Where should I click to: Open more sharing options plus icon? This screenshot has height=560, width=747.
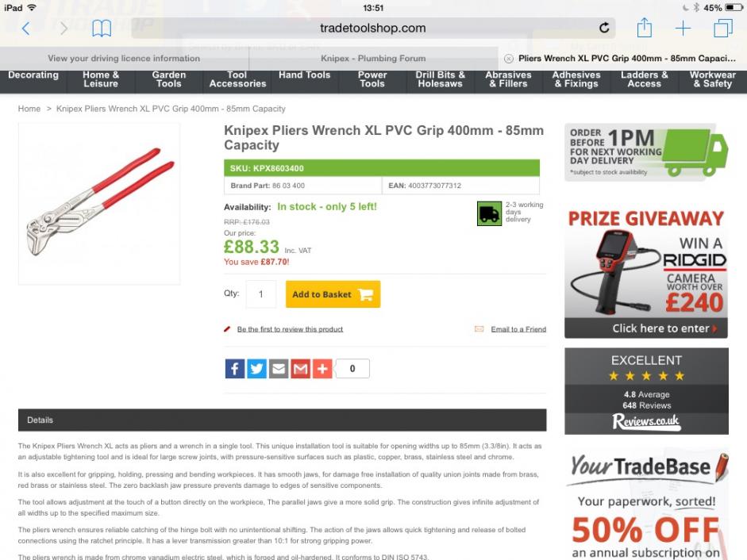click(322, 369)
